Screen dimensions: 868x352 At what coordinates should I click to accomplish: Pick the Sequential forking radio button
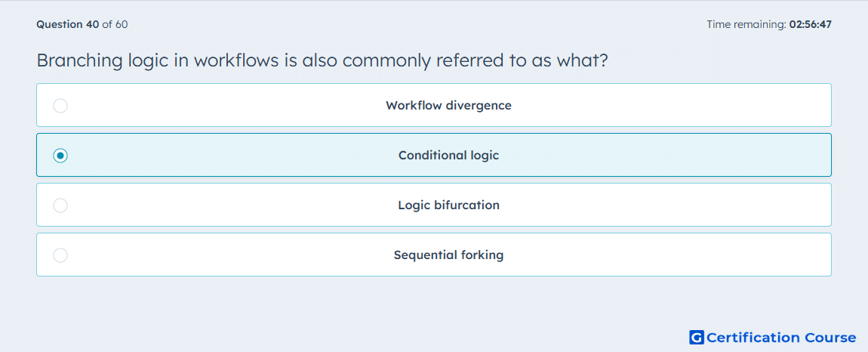pyautogui.click(x=60, y=255)
